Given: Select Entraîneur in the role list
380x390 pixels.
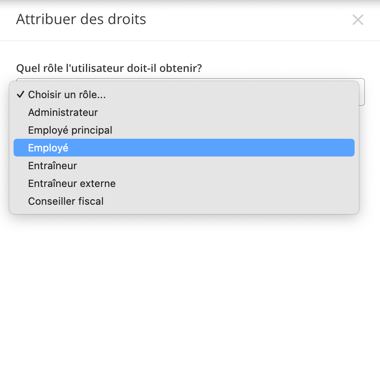Looking at the screenshot, I should coord(184,166).
